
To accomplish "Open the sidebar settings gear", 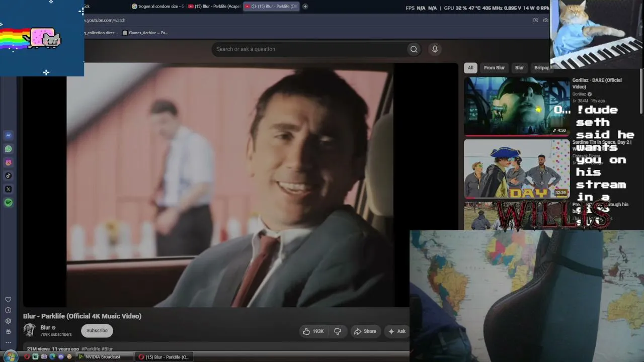I will [x=8, y=321].
